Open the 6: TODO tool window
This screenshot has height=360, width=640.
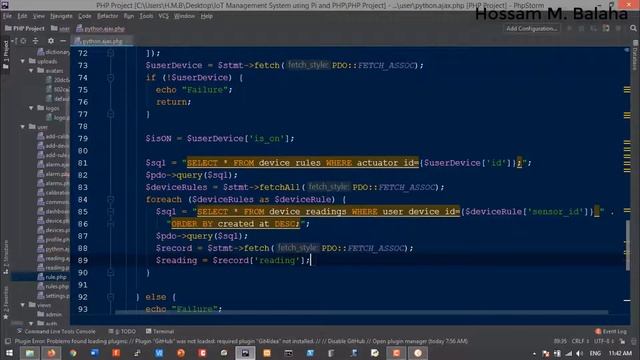tap(122, 331)
